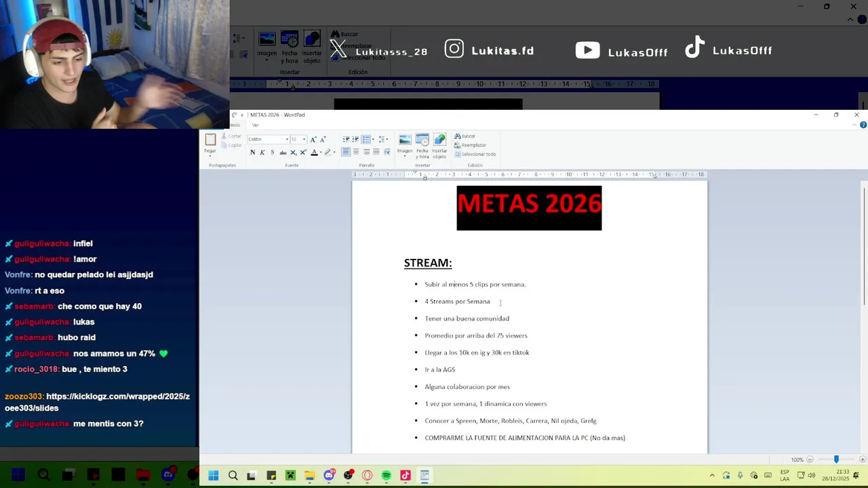
Task: Toggle bullet list button
Action: (366, 139)
